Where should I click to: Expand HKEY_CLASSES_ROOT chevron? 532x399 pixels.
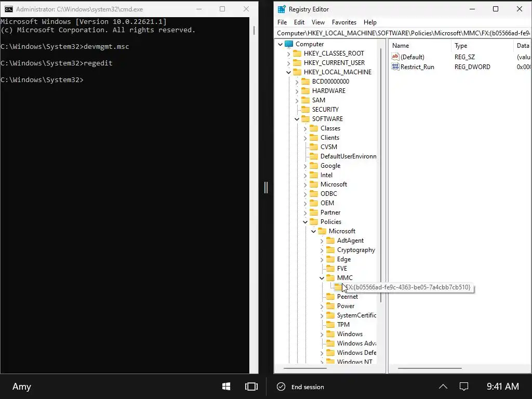[288, 54]
